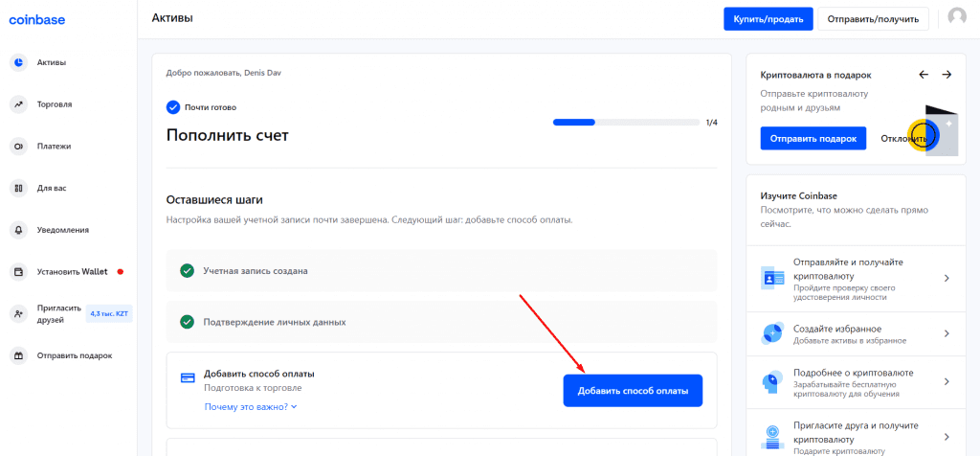Click the setup progress bar
Screen dimensions: 980x456
(x=626, y=122)
